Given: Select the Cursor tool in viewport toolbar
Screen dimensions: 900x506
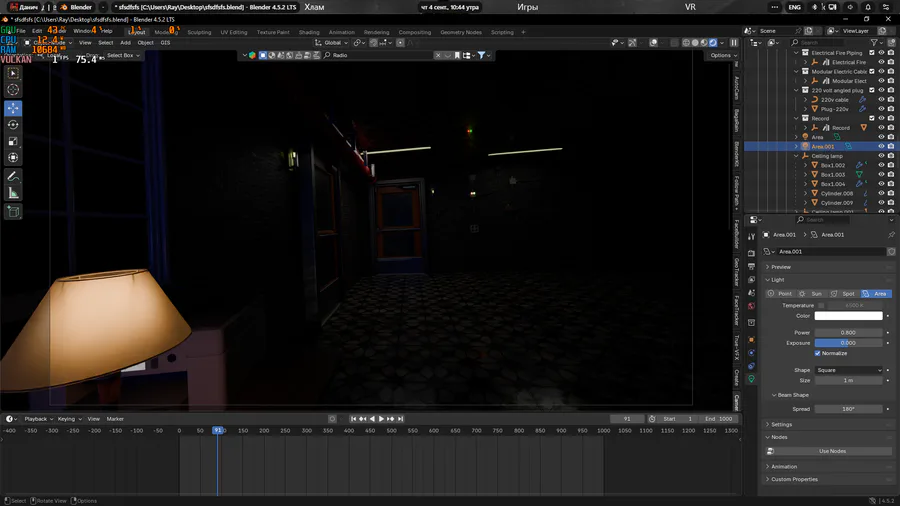Looking at the screenshot, I should [13, 89].
